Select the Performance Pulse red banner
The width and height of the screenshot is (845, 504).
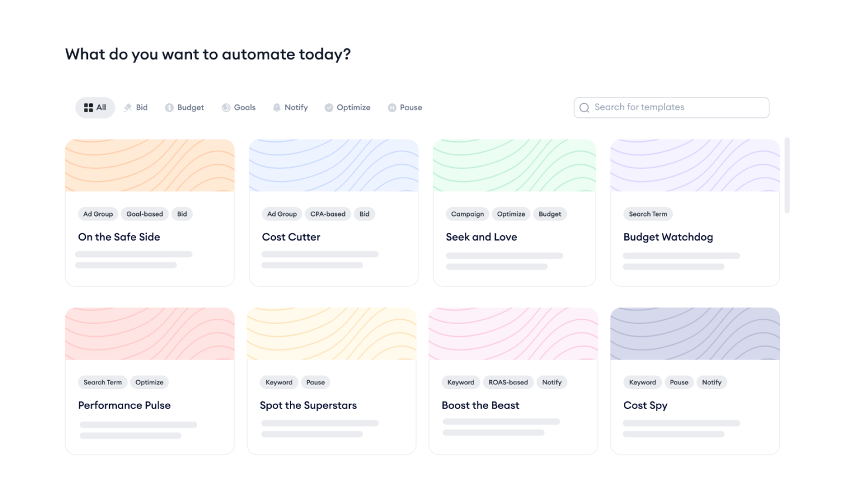[x=150, y=333]
